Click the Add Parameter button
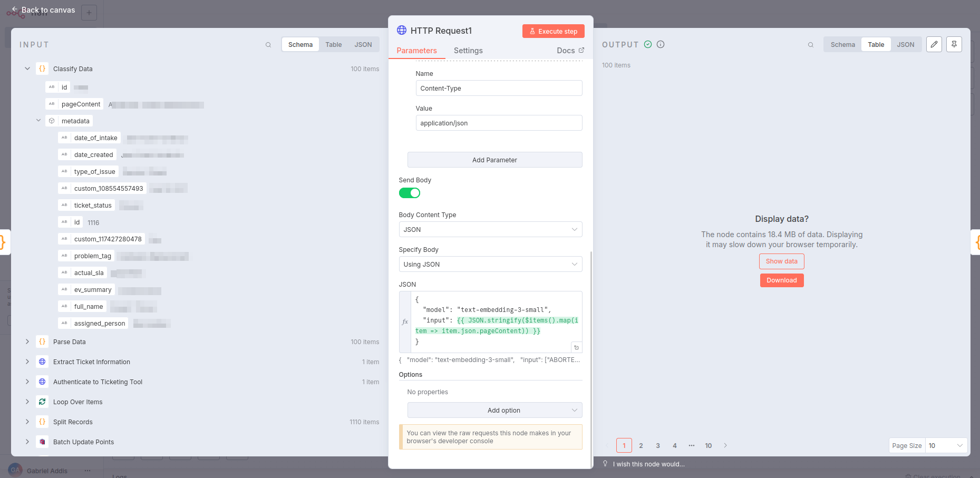Screen dimensions: 980x478 coord(494,160)
